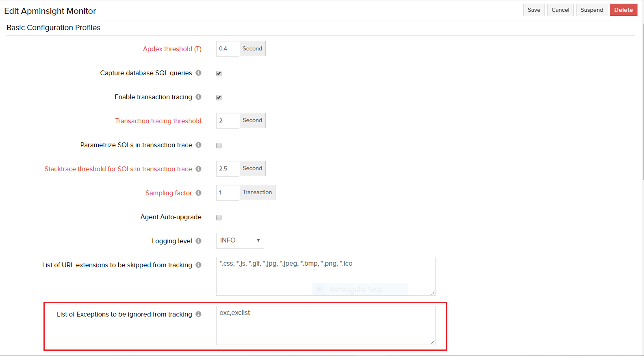Click the Capture database SQL queries label

click(146, 73)
